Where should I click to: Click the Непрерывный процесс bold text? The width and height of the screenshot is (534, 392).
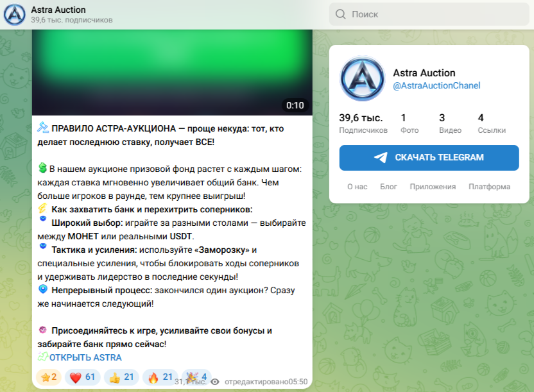coord(102,290)
